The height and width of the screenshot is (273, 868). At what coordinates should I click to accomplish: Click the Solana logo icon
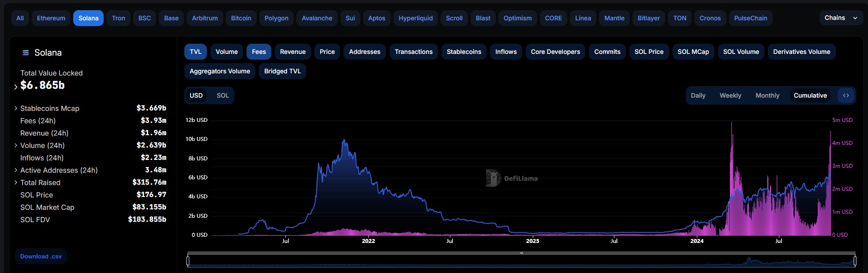pyautogui.click(x=26, y=53)
